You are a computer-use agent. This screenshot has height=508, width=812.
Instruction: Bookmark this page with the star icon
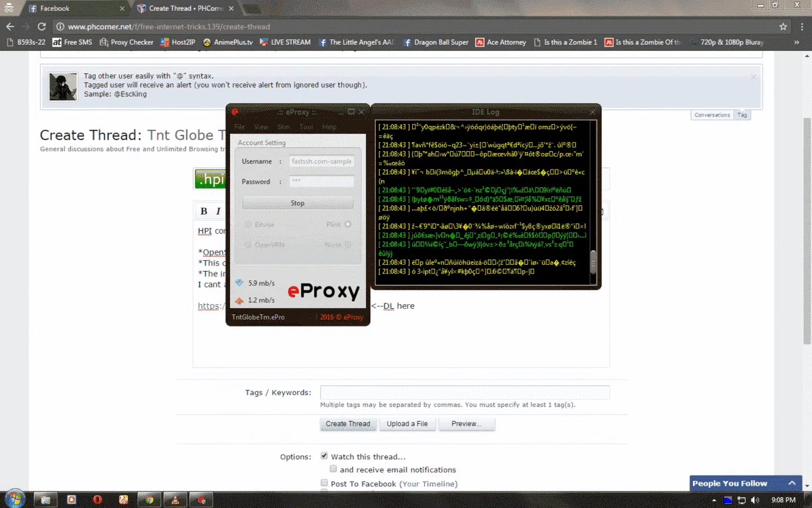click(783, 26)
